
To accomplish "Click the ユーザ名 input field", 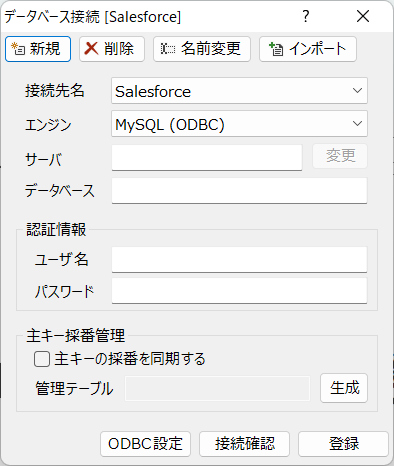I will (239, 259).
